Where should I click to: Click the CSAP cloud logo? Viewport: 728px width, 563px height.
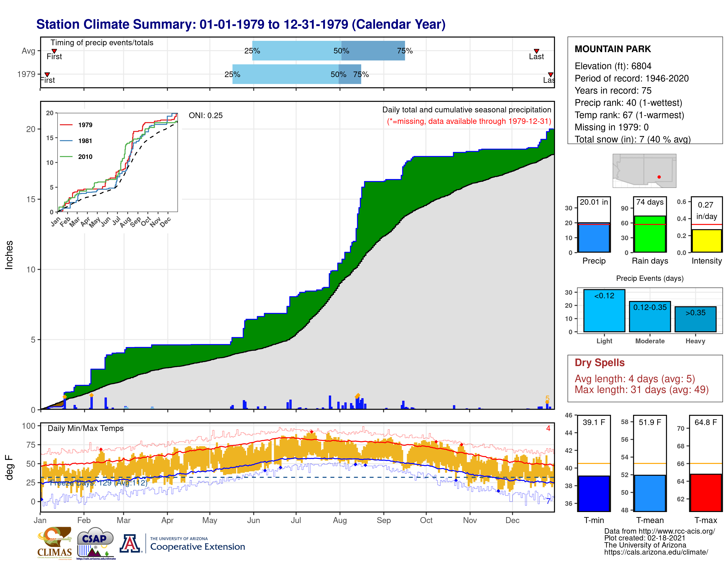click(96, 543)
